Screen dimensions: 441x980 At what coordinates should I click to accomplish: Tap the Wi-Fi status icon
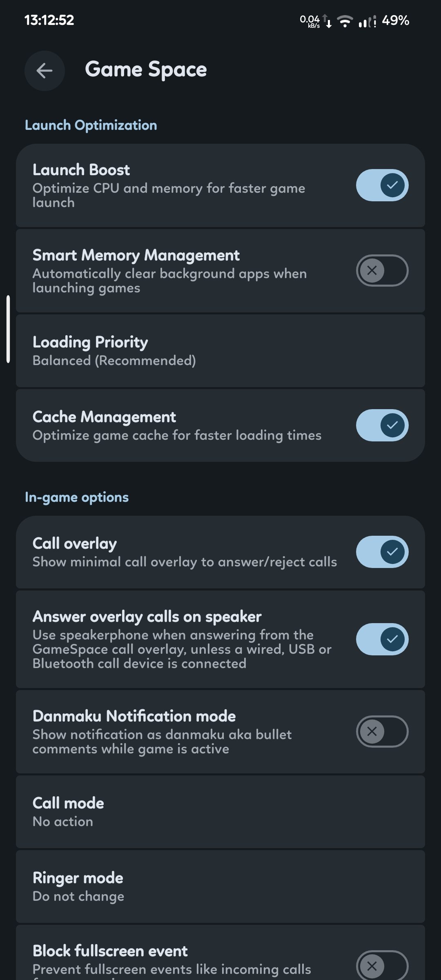tap(345, 21)
